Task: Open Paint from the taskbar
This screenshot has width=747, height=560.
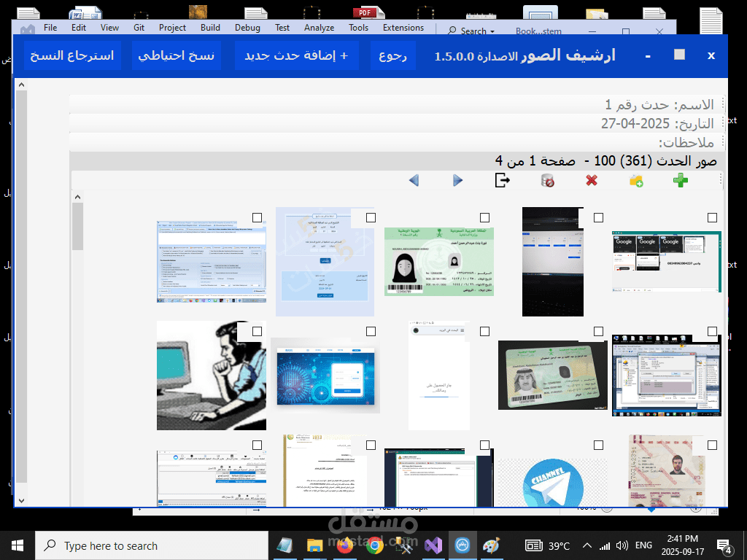Action: tap(491, 545)
